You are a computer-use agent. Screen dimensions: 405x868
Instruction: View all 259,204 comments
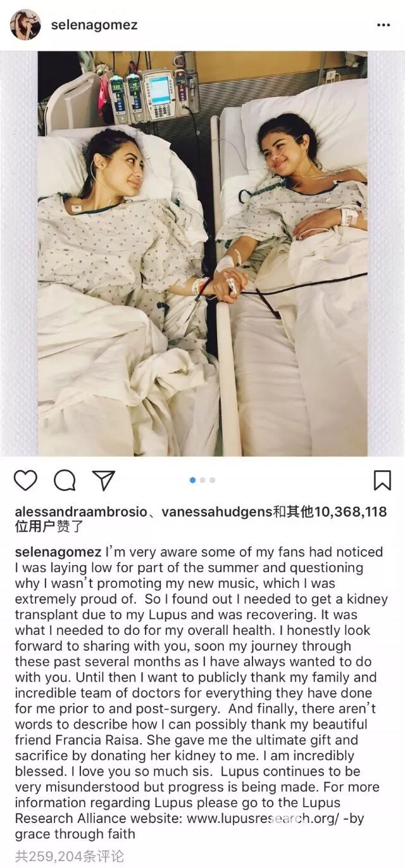pyautogui.click(x=70, y=857)
